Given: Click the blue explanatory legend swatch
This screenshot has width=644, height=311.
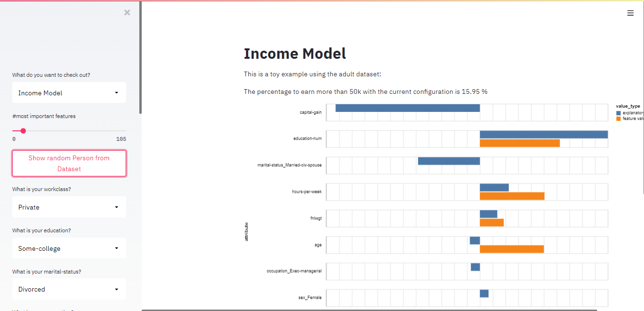Looking at the screenshot, I should click(618, 113).
